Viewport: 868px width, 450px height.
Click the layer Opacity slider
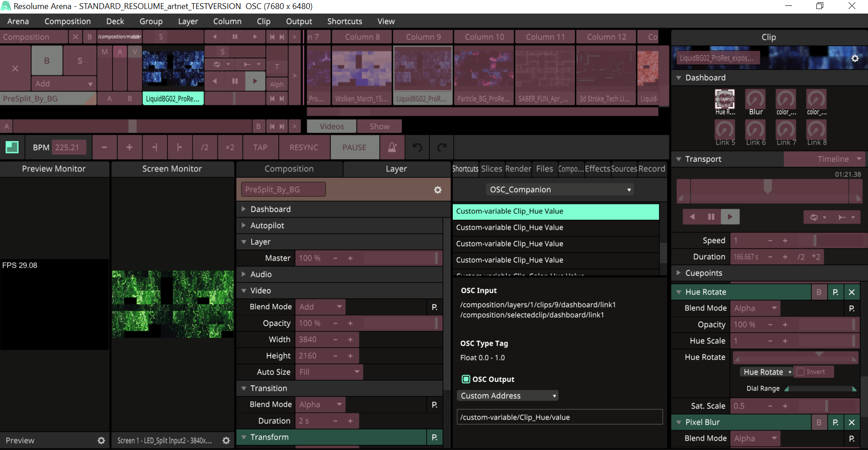400,323
